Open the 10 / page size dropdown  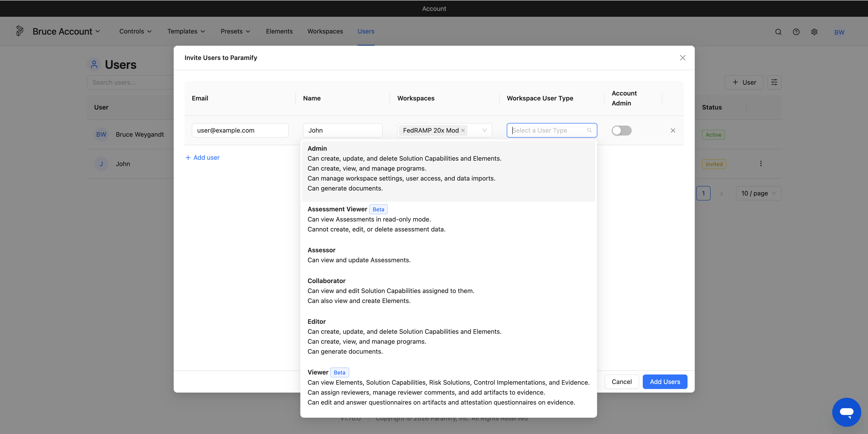[x=758, y=193]
